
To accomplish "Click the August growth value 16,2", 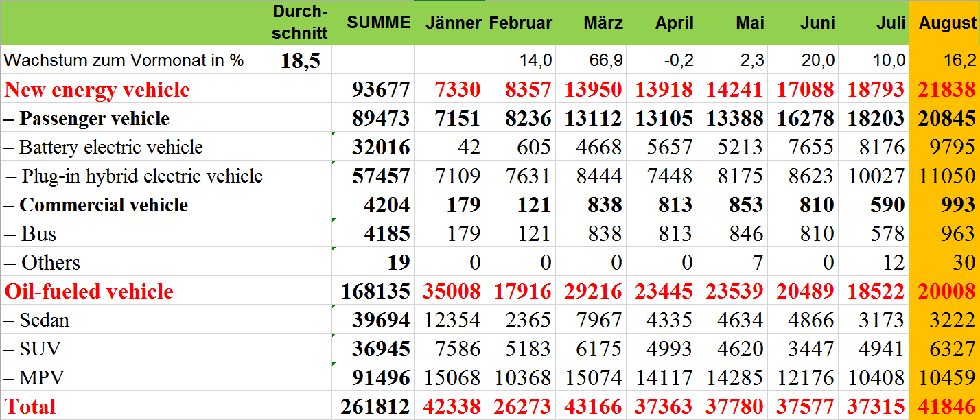I will tap(959, 60).
